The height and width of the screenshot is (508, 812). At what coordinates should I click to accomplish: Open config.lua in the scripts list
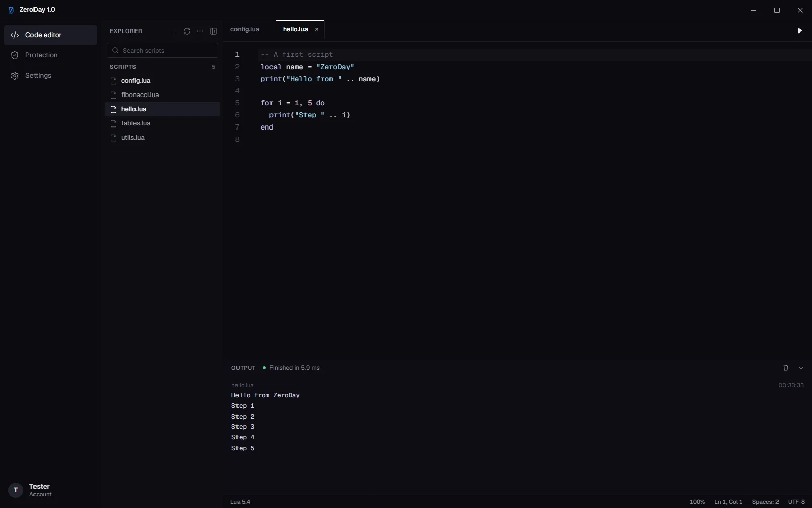coord(162,81)
